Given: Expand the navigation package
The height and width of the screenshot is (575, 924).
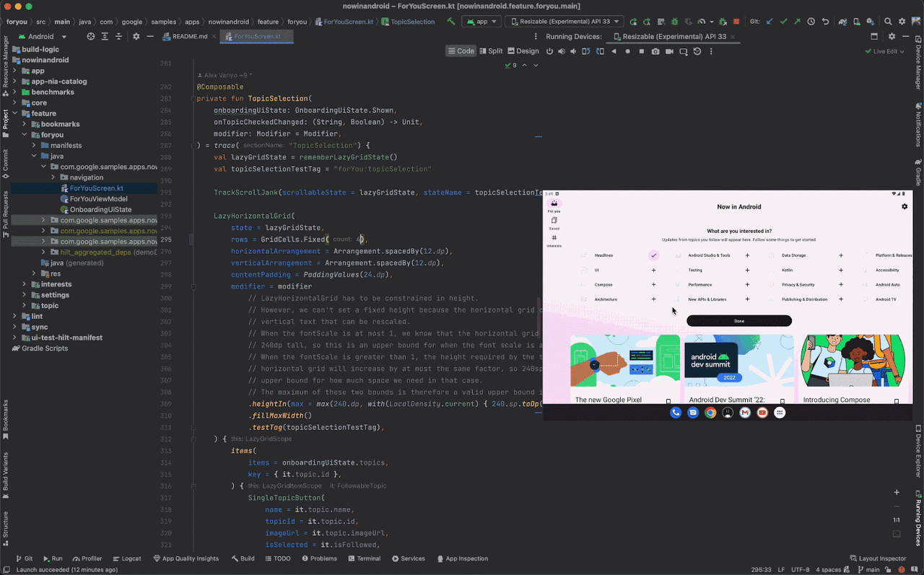Looking at the screenshot, I should (x=53, y=177).
